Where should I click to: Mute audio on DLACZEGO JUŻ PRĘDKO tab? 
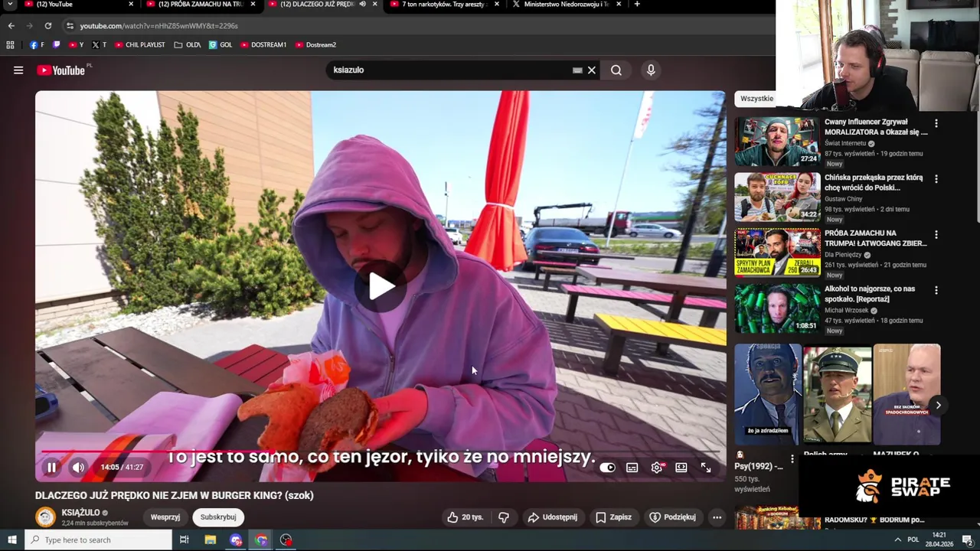(x=363, y=5)
